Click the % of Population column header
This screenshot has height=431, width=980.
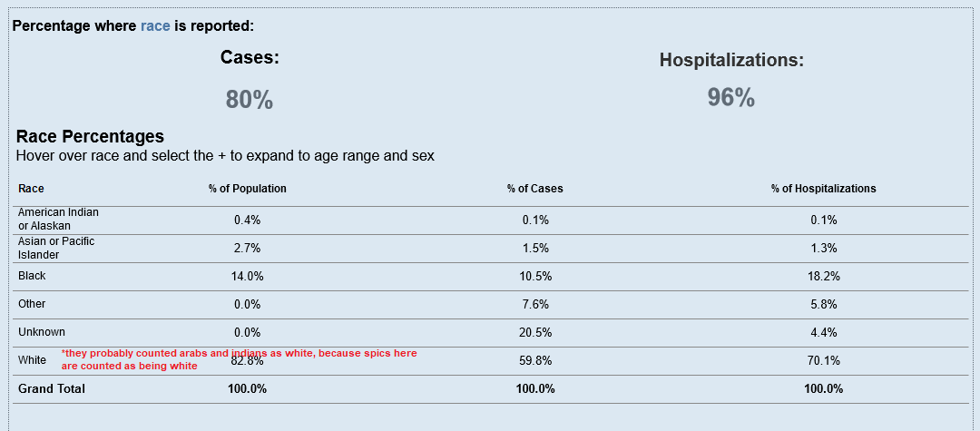[x=248, y=189]
